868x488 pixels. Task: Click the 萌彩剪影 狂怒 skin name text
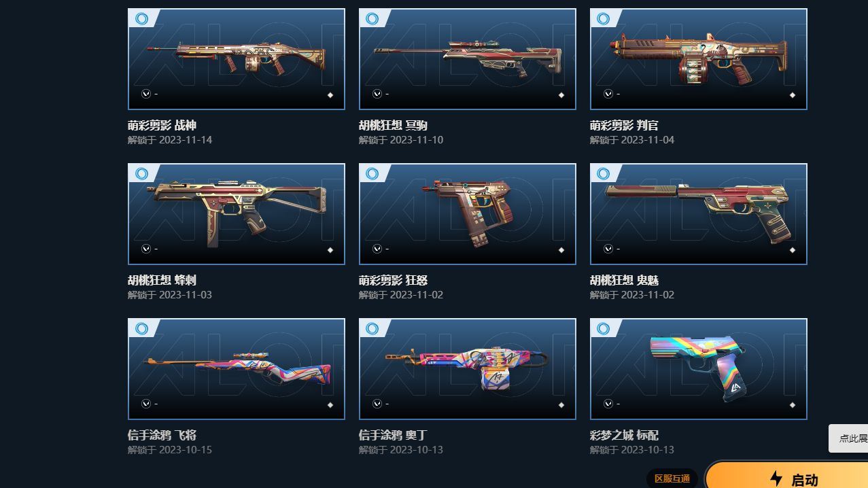(x=393, y=280)
